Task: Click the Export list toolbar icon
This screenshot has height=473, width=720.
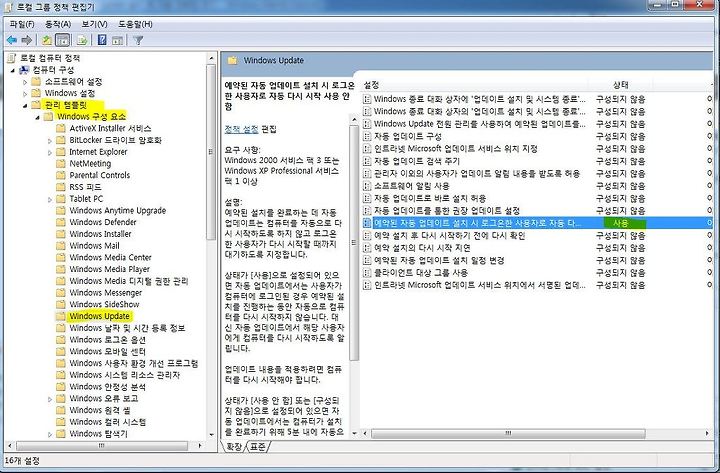Action: 82,40
